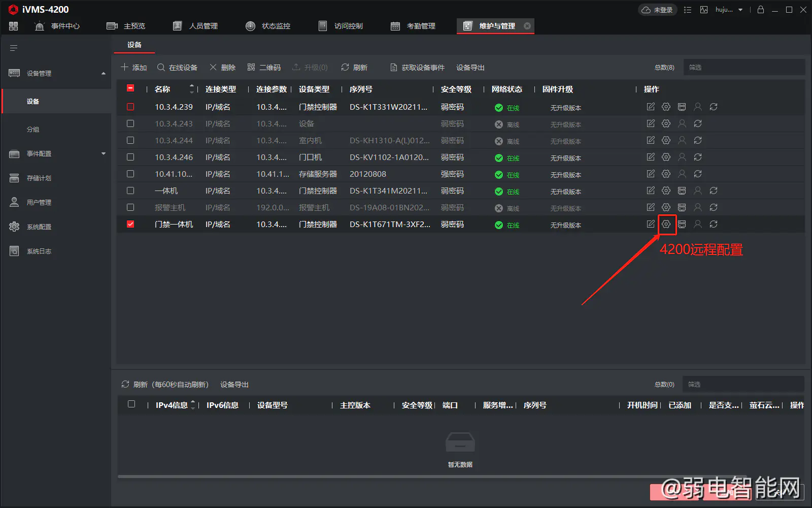Focus the top 筛选 filter field
Viewport: 812px width, 508px height.
click(744, 67)
